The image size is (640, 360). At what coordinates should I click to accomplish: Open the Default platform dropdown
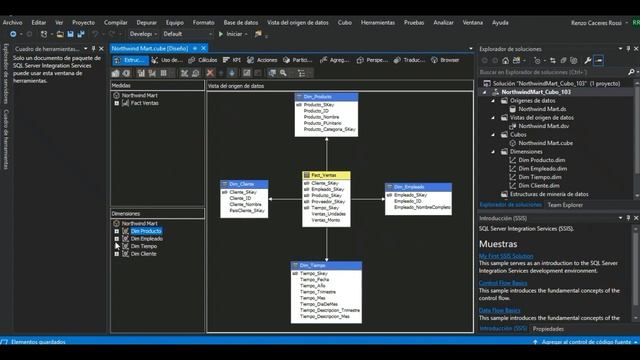[x=187, y=34]
